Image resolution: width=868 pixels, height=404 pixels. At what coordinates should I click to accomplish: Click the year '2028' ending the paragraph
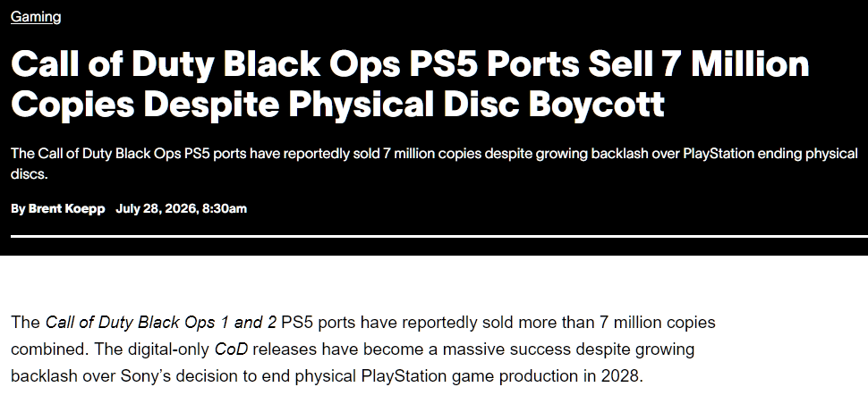pyautogui.click(x=620, y=376)
